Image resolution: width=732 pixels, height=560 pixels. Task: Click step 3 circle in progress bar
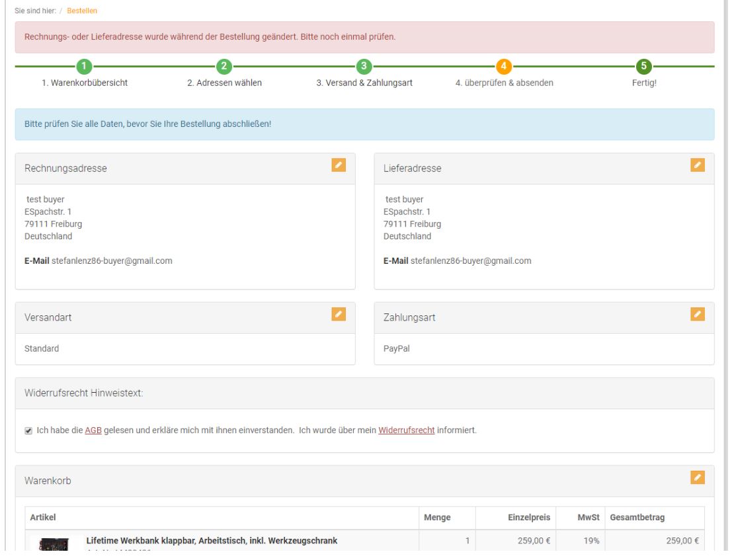coord(364,66)
